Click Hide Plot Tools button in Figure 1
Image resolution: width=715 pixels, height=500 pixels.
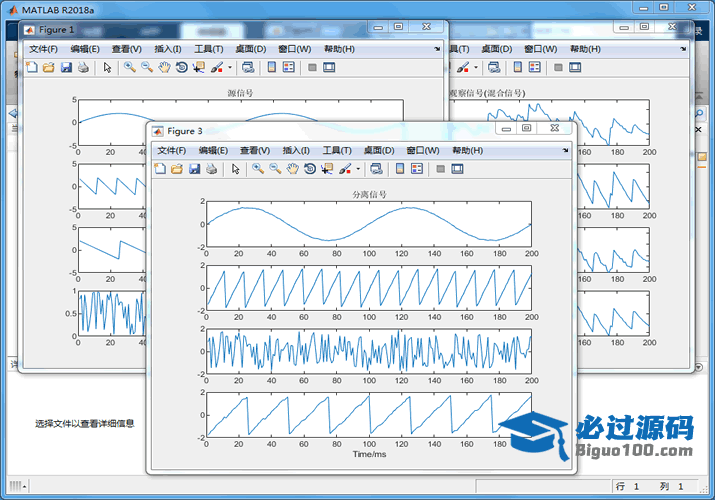click(312, 67)
